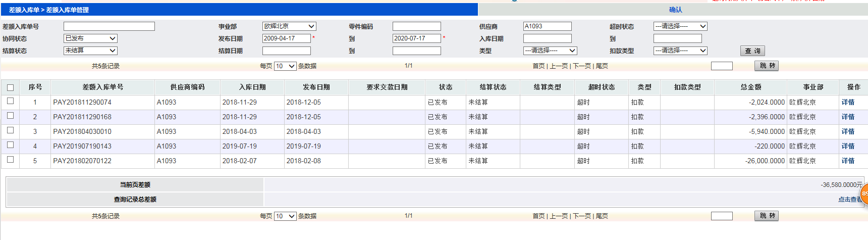Click 尾页 in bottom pagination
Screen dimensions: 868x240
tap(602, 216)
